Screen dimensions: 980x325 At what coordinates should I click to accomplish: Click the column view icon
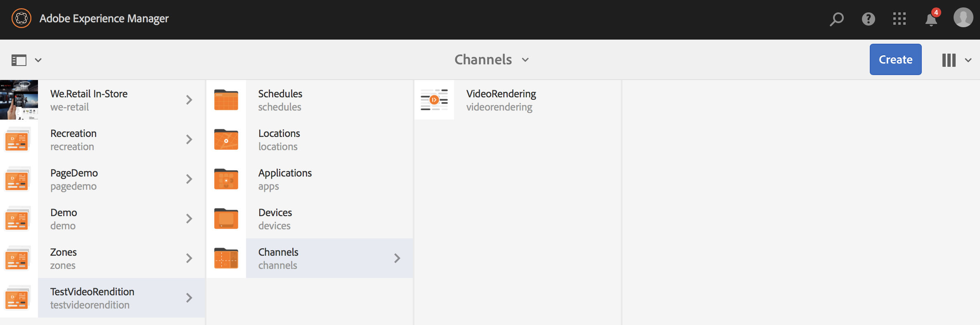pos(949,60)
